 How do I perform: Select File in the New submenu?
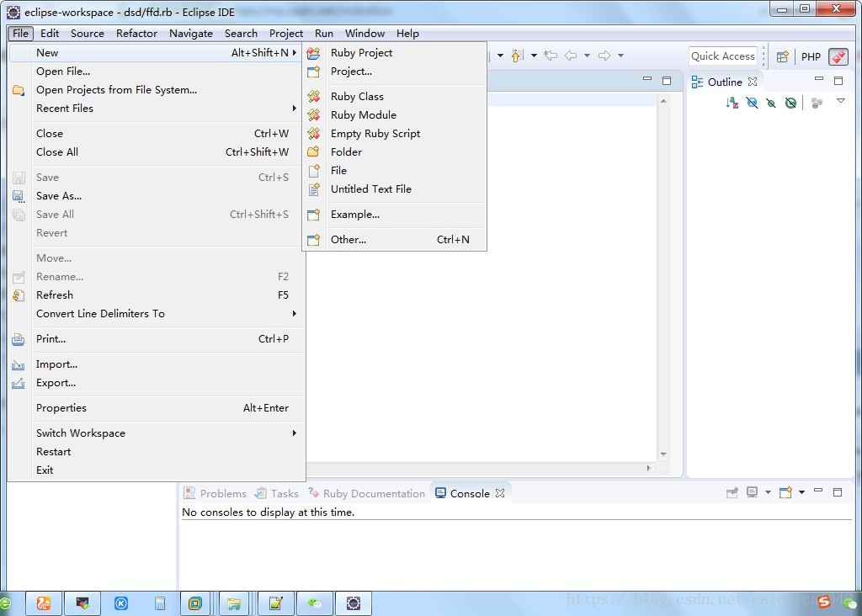(x=394, y=170)
